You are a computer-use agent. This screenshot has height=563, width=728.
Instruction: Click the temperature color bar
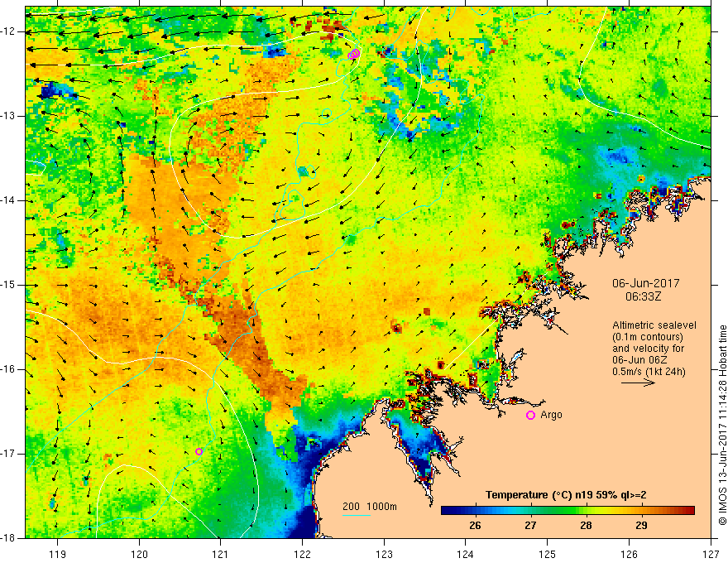click(568, 511)
